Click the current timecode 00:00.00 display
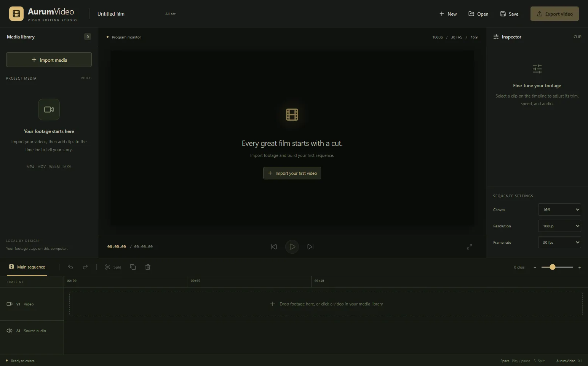The height and width of the screenshot is (366, 588). tap(117, 247)
